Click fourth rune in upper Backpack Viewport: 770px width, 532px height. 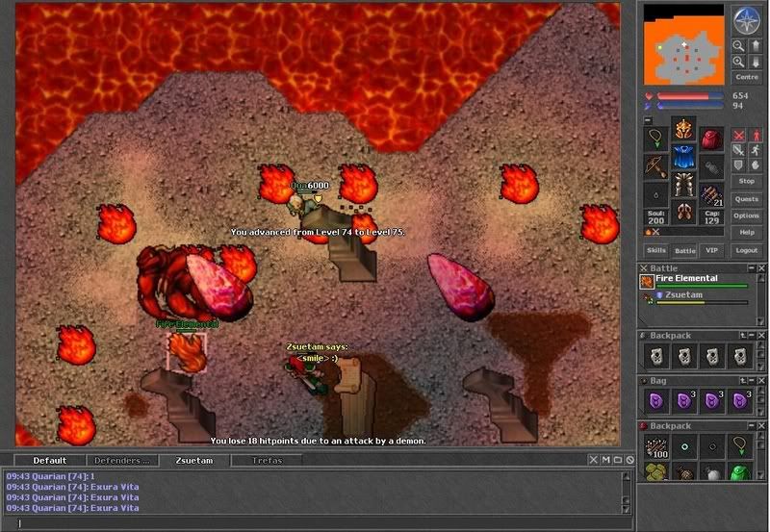[x=740, y=356]
